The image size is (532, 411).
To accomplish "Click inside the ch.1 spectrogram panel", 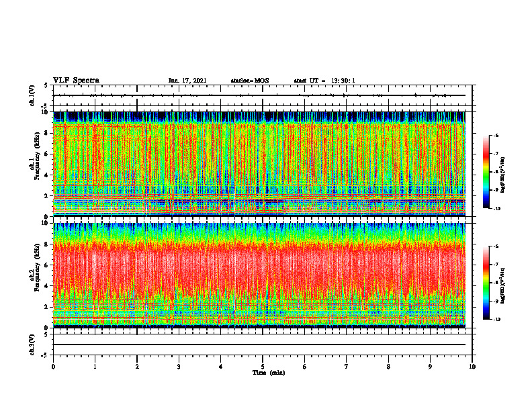I will [259, 164].
